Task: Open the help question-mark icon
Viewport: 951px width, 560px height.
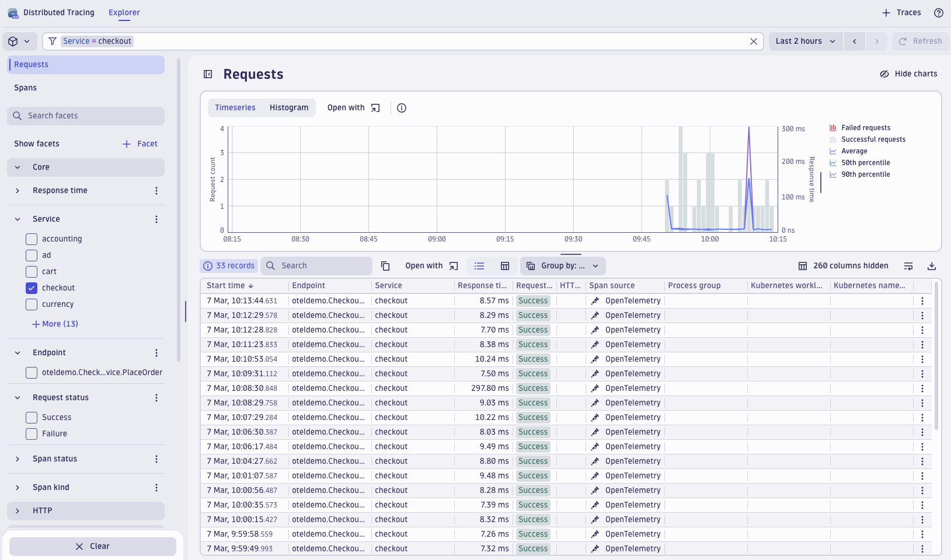Action: [938, 12]
